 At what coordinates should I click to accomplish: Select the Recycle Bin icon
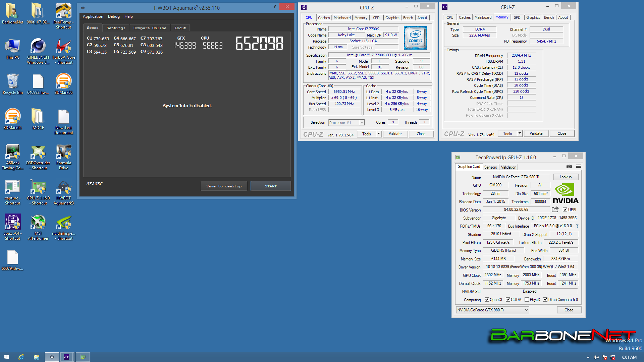pos(12,84)
